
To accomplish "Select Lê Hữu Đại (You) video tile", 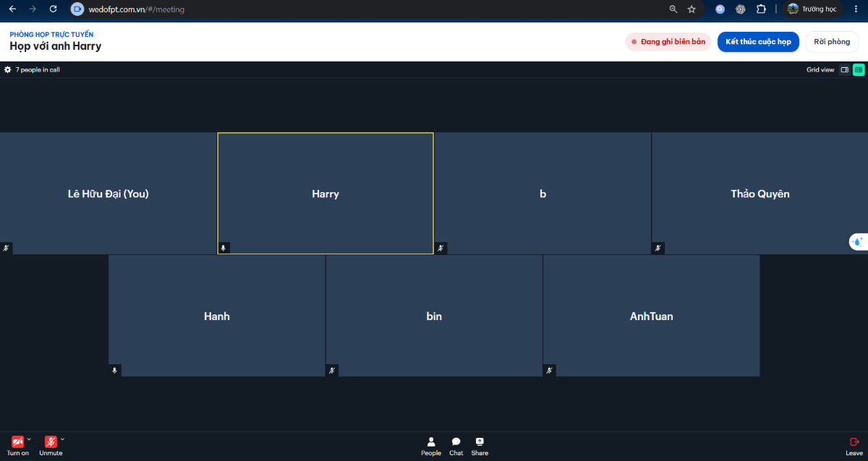I will tap(109, 193).
